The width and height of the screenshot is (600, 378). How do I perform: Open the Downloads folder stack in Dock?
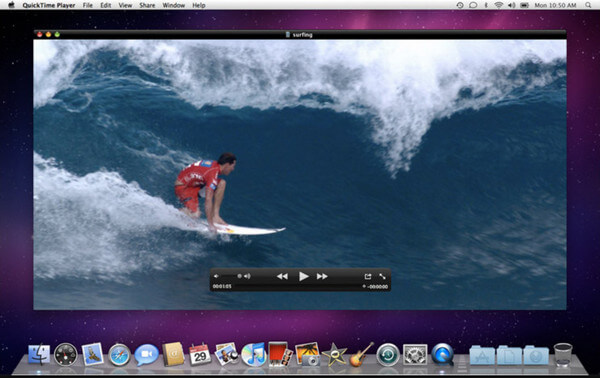536,355
